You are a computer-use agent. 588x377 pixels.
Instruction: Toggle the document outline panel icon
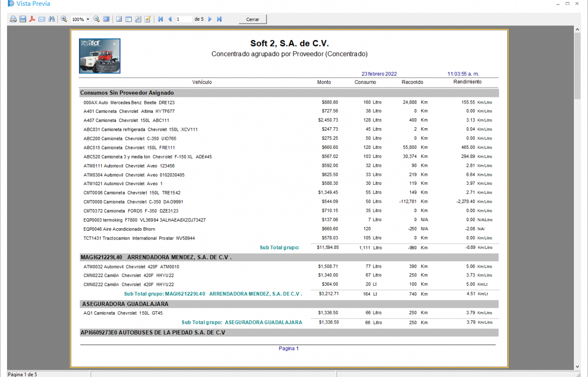(x=129, y=19)
